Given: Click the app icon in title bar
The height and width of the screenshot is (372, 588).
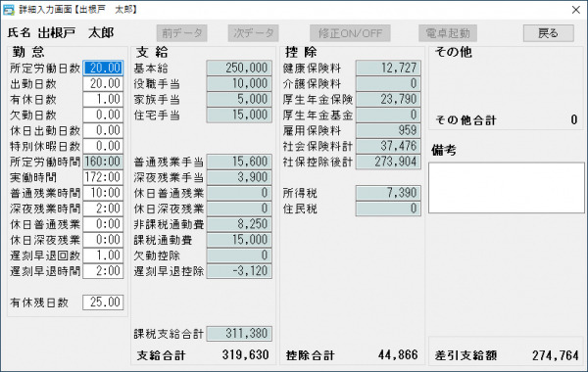Looking at the screenshot, I should [8, 10].
